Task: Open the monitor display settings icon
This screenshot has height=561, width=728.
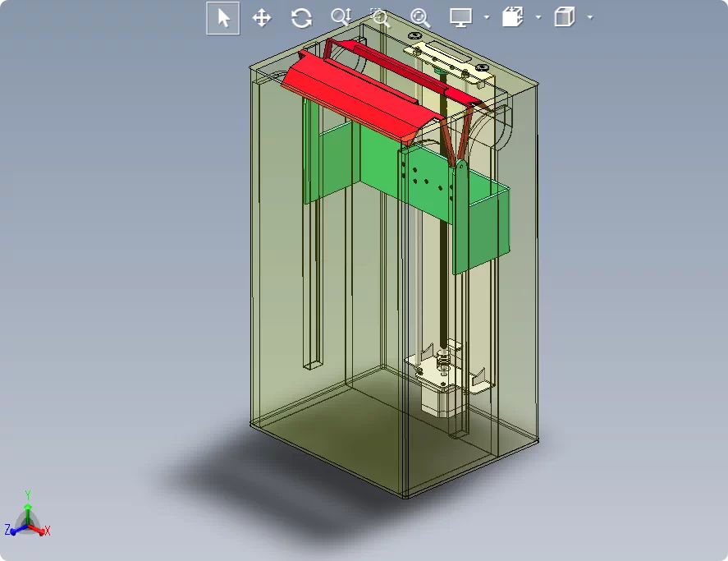Action: pyautogui.click(x=460, y=18)
